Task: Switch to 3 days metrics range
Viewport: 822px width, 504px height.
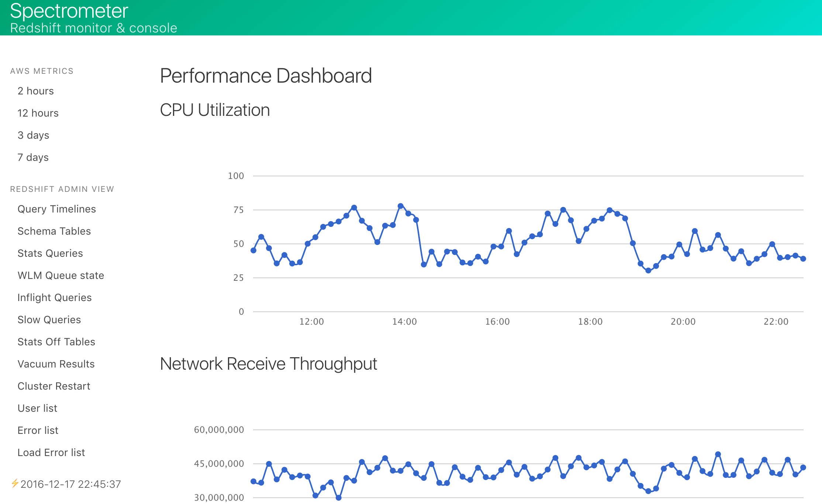Action: pyautogui.click(x=33, y=135)
